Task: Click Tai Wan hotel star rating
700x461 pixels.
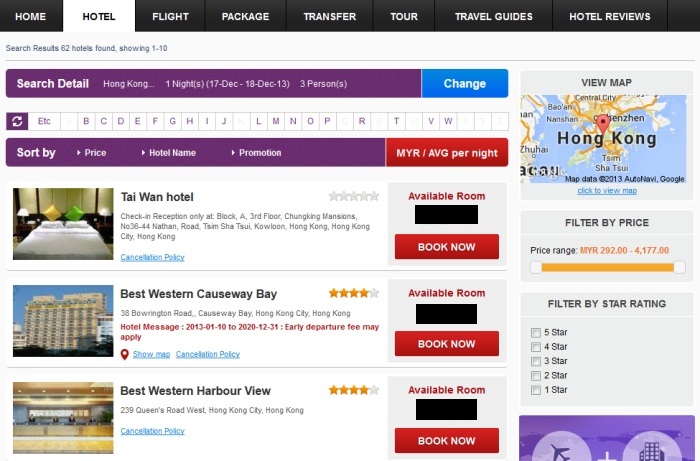Action: 354,196
